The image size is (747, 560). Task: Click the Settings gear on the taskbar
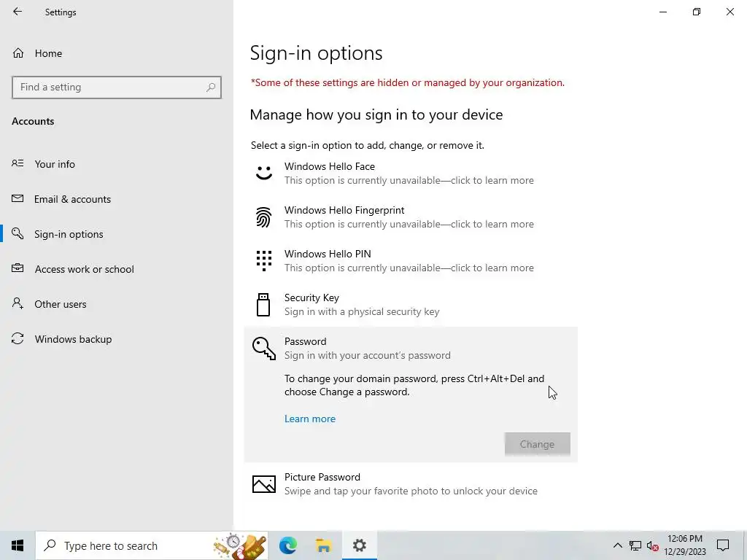click(x=359, y=545)
